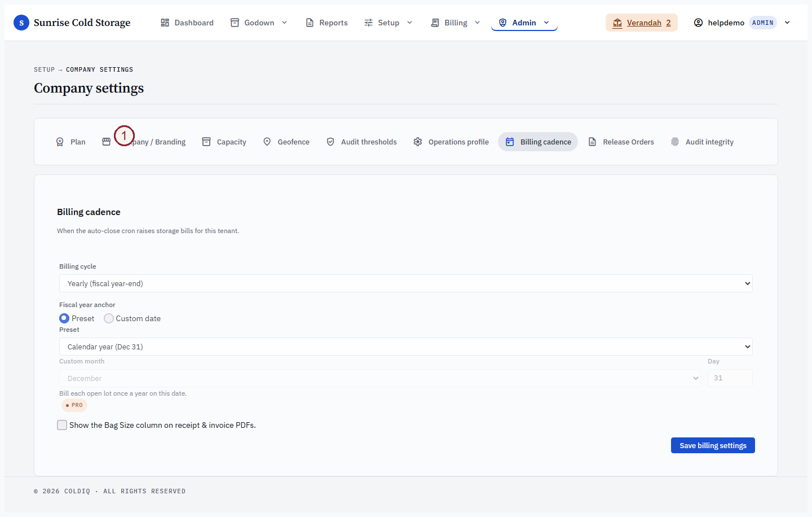Open the Reports menu item
Viewport: 812px width, 517px height.
click(326, 23)
